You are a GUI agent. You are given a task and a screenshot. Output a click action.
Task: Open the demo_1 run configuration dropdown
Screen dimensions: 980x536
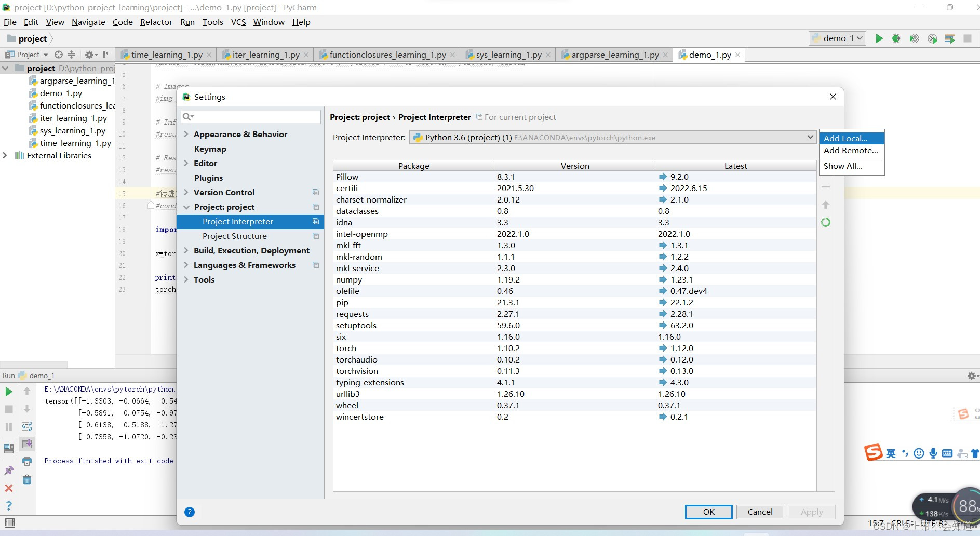(837, 38)
